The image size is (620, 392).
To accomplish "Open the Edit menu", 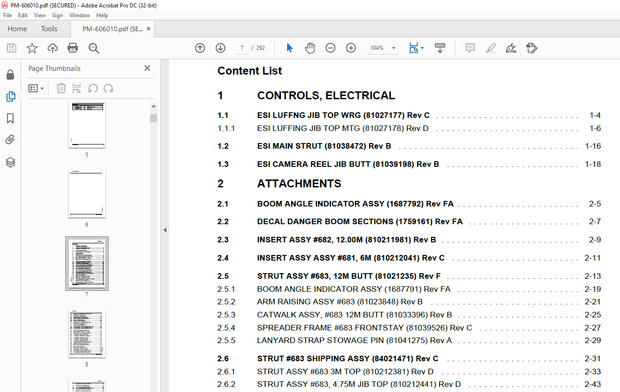I will [23, 15].
